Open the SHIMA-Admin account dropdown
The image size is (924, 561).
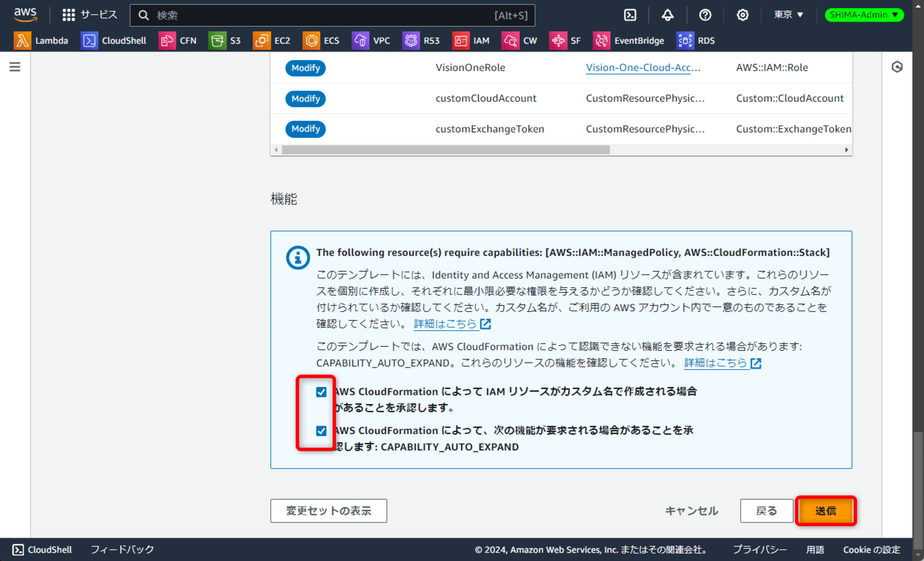pyautogui.click(x=864, y=15)
